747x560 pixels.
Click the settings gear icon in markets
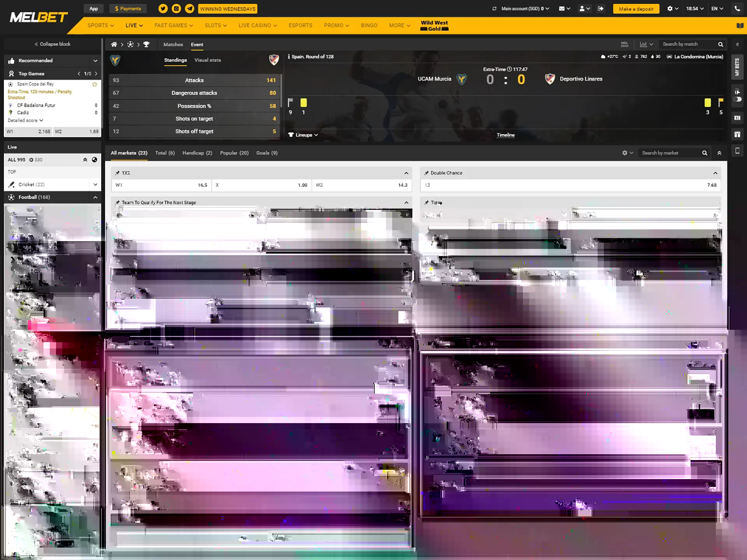pos(625,153)
